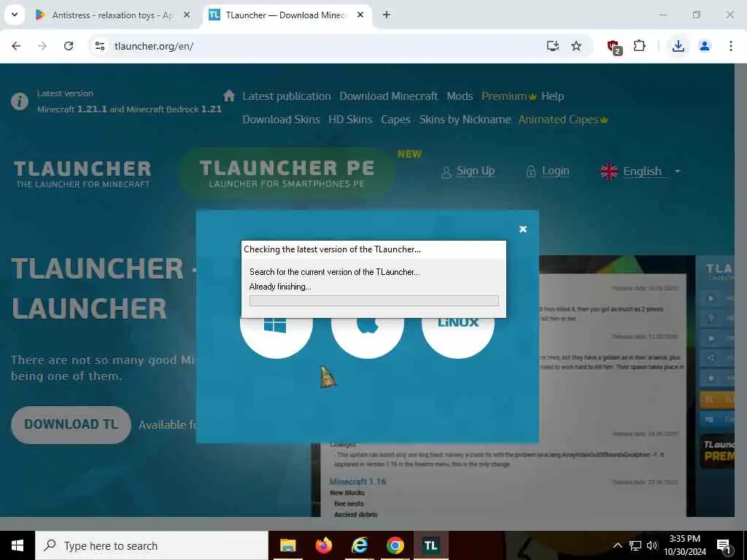Open the tab search dropdown arrow
The width and height of the screenshot is (747, 560).
click(x=15, y=15)
